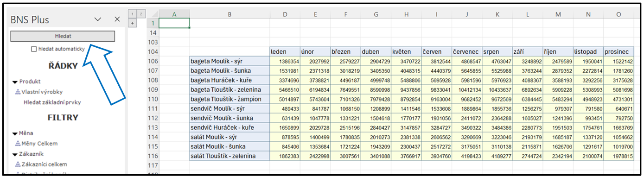This screenshot has width=644, height=177.
Task: Click the Hledat button
Action: tap(63, 36)
